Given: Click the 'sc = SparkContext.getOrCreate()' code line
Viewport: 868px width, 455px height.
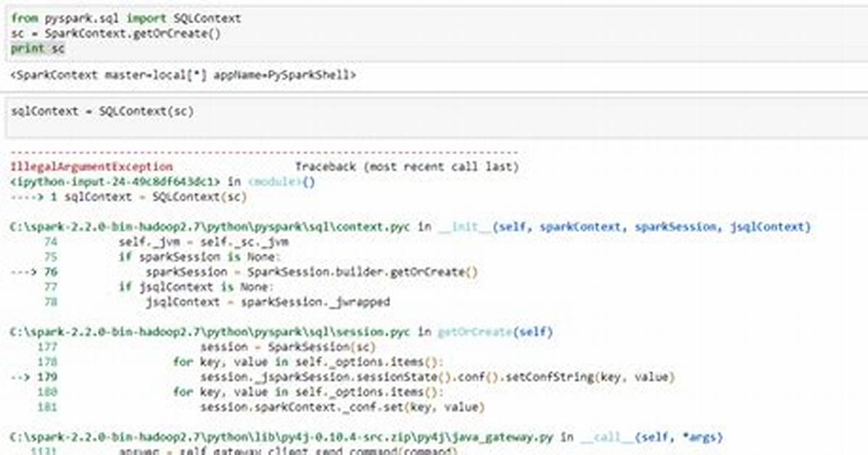Looking at the screenshot, I should [x=115, y=33].
